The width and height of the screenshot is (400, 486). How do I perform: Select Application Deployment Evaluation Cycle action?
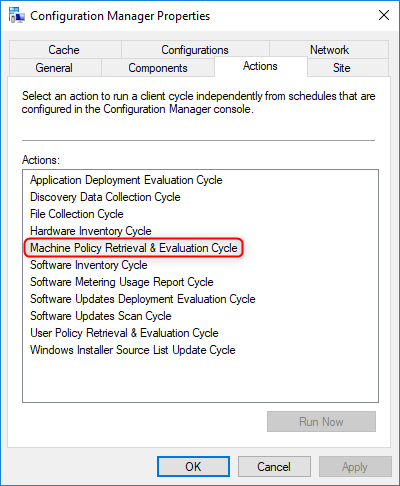126,180
